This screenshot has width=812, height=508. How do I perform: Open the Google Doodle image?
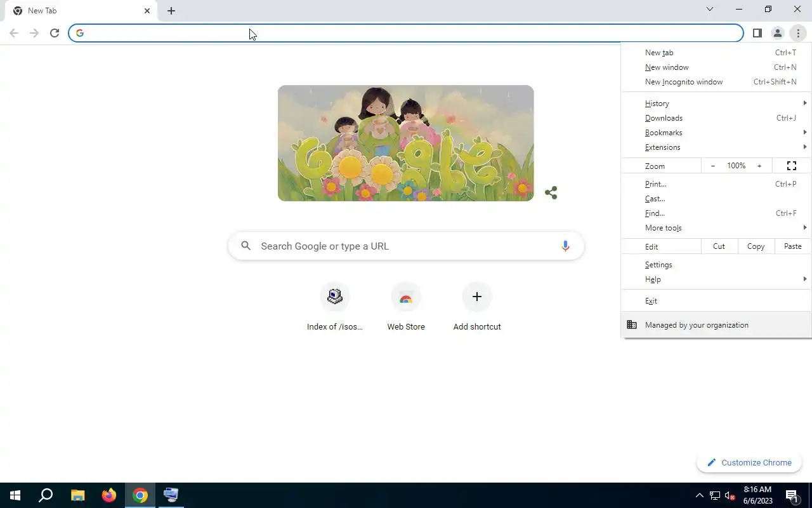[x=405, y=143]
